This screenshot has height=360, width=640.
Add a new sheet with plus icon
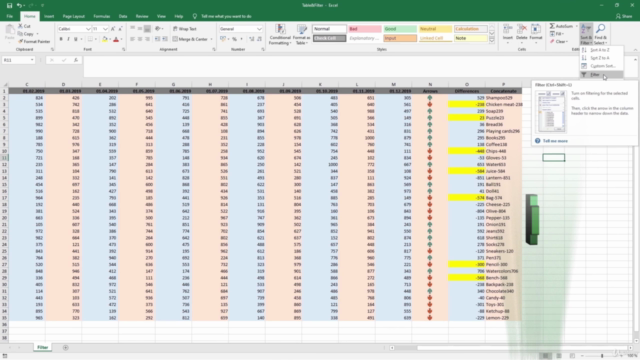65,348
